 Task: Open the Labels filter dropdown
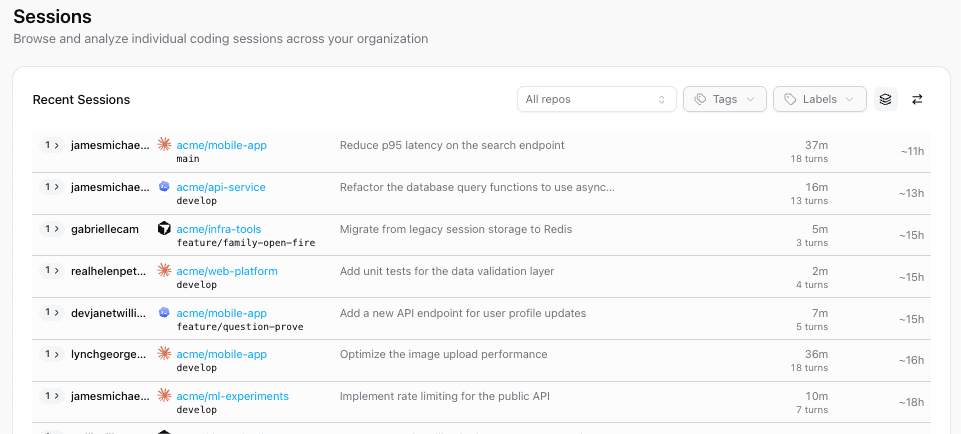pos(819,99)
